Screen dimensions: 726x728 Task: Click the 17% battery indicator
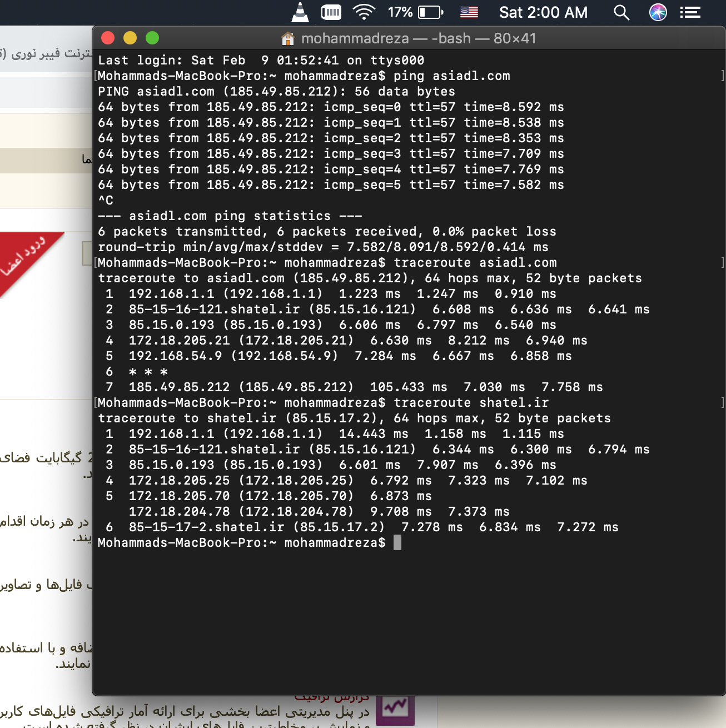point(415,12)
